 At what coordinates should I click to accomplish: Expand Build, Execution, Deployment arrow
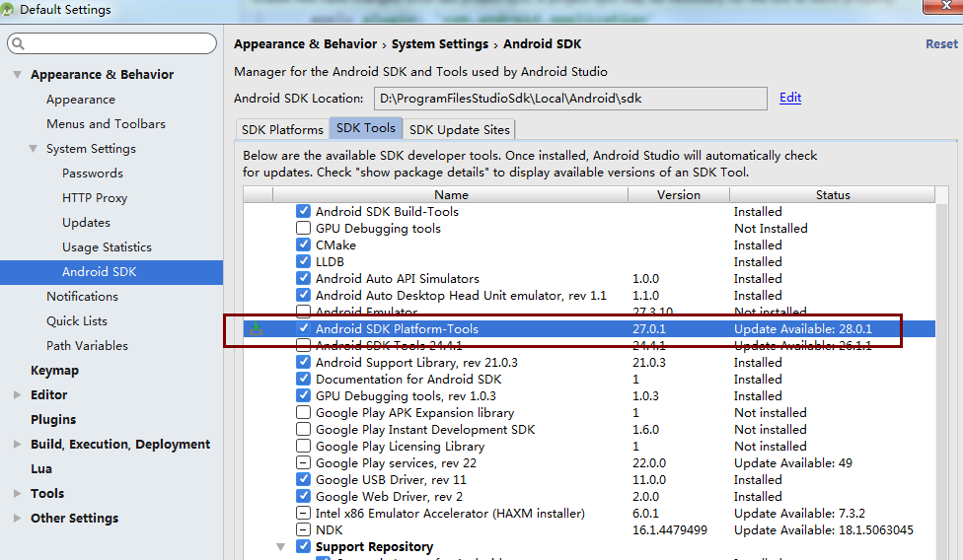(17, 444)
